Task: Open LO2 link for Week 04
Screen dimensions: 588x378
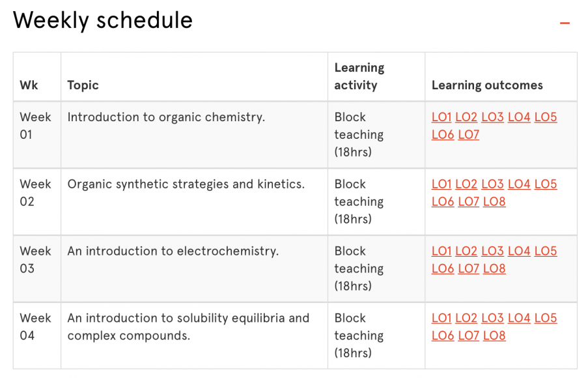Action: [x=466, y=318]
